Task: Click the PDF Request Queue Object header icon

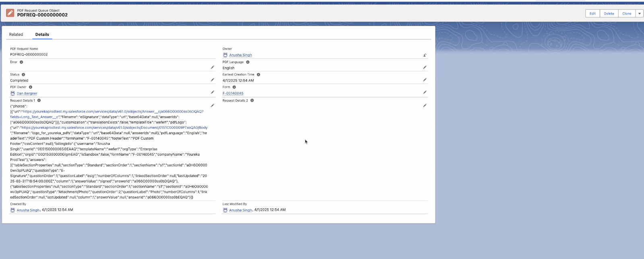Action: 10,13
